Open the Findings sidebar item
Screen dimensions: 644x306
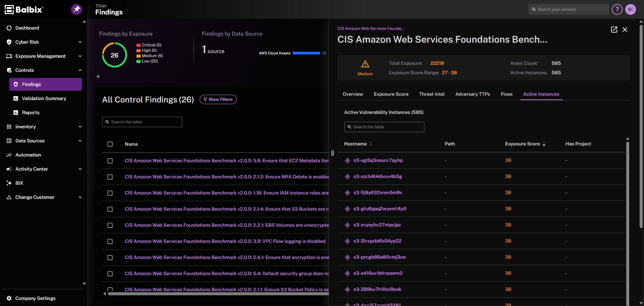46,84
